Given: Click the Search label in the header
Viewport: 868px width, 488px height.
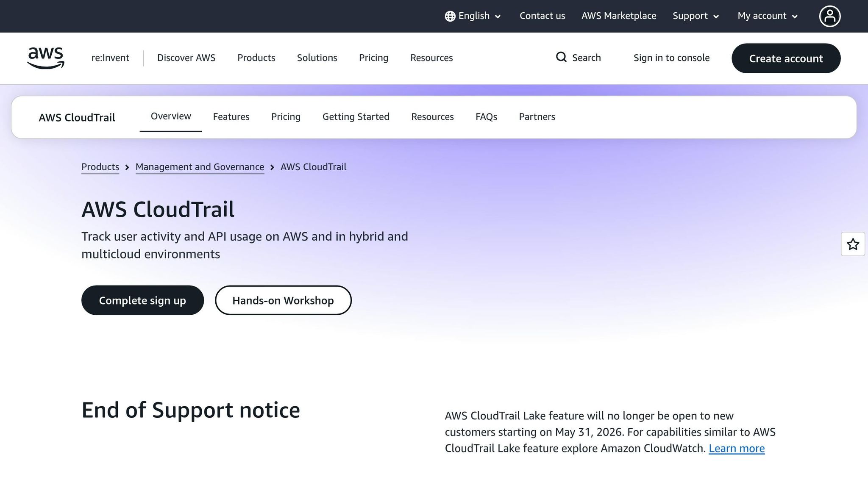Looking at the screenshot, I should tap(587, 58).
